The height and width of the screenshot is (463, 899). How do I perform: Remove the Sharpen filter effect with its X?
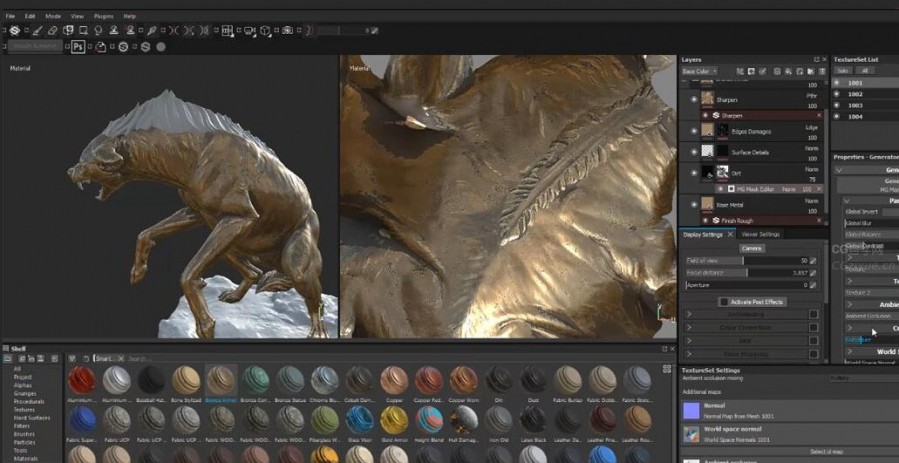(819, 116)
